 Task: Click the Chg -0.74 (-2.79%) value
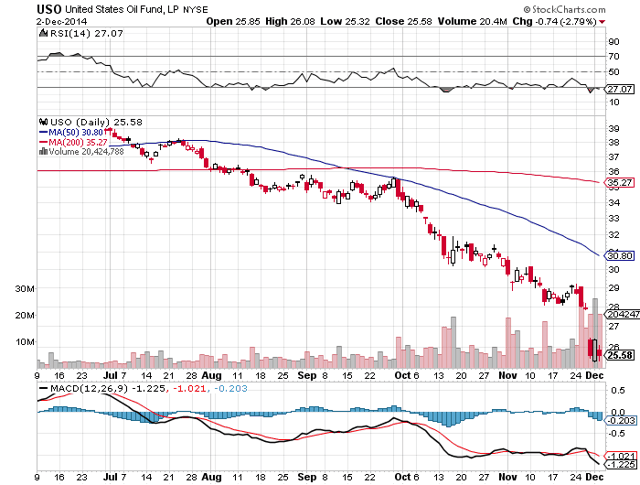(554, 22)
